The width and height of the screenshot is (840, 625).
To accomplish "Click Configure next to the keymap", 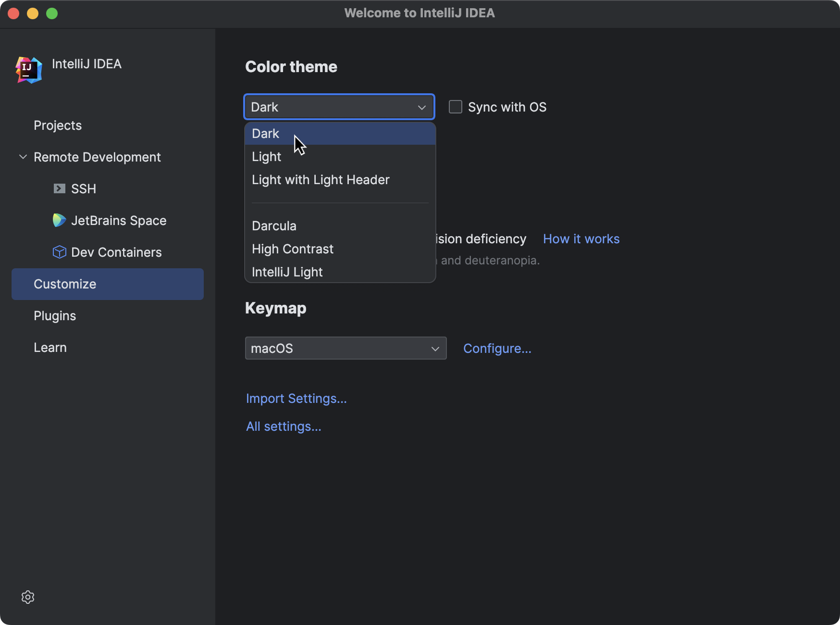I will click(497, 348).
